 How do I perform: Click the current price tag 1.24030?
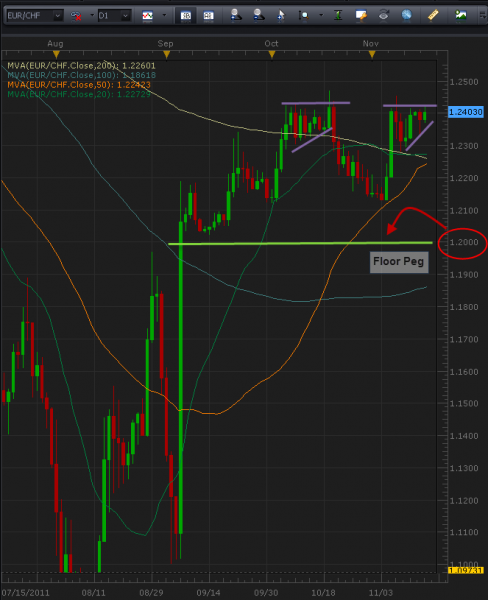(x=466, y=112)
